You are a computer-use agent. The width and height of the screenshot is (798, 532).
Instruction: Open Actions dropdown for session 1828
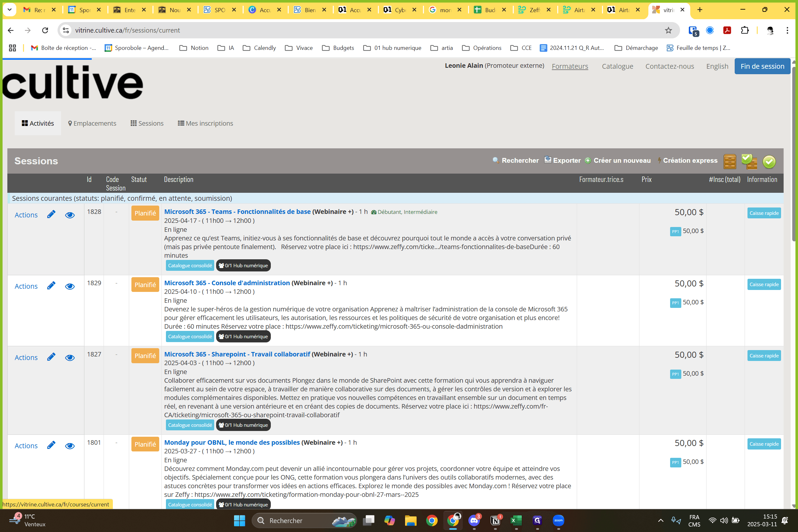26,215
